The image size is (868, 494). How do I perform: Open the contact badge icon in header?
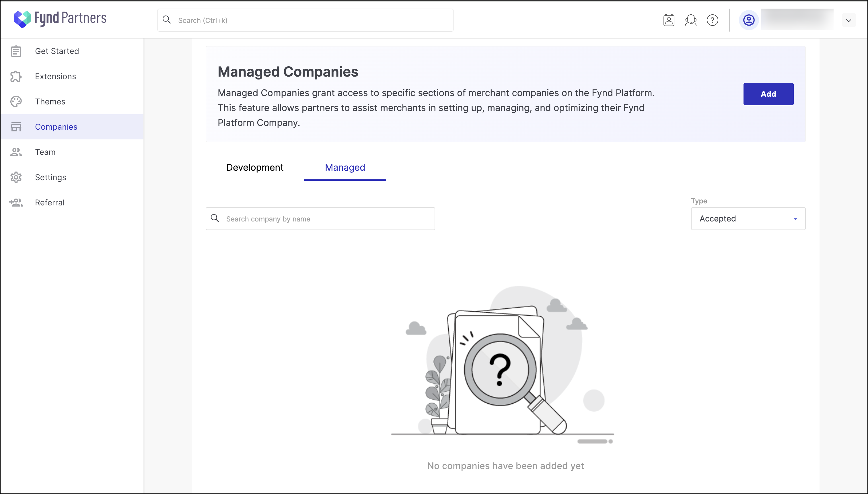pyautogui.click(x=669, y=20)
